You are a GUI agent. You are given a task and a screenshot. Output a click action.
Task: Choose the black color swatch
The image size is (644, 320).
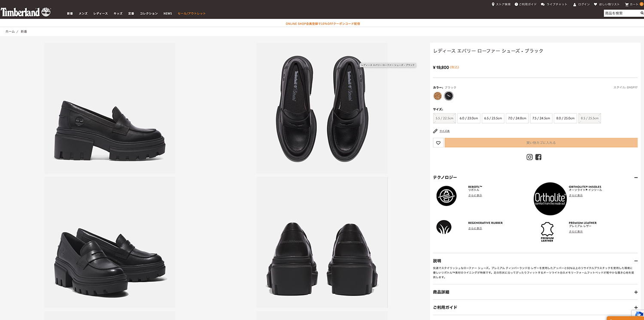pyautogui.click(x=449, y=96)
